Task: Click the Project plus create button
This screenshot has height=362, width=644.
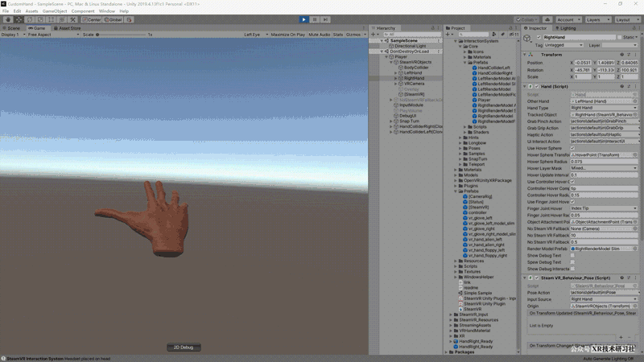Action: 448,35
